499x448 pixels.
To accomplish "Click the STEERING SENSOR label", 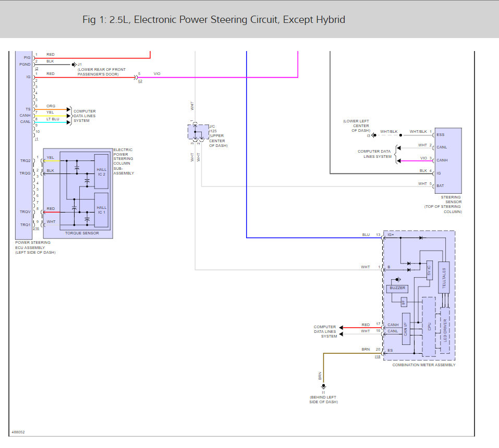I will [451, 200].
